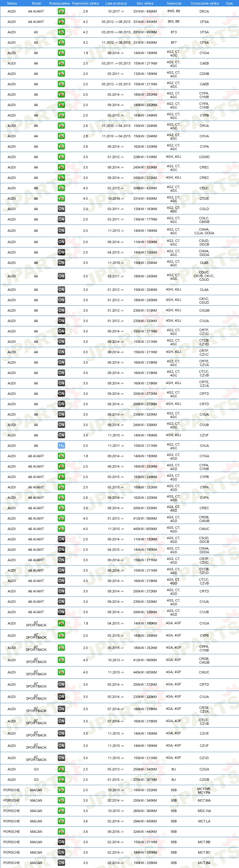Viewport: 239px width, 868px height.
Task: Click the power value 265kW / 360KM
Action: 145,811
